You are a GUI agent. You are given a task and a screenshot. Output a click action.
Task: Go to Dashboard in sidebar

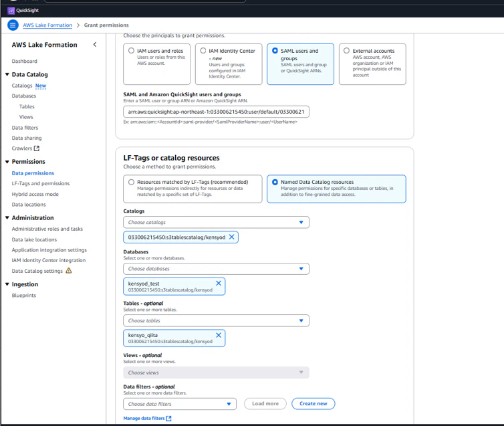pyautogui.click(x=25, y=61)
